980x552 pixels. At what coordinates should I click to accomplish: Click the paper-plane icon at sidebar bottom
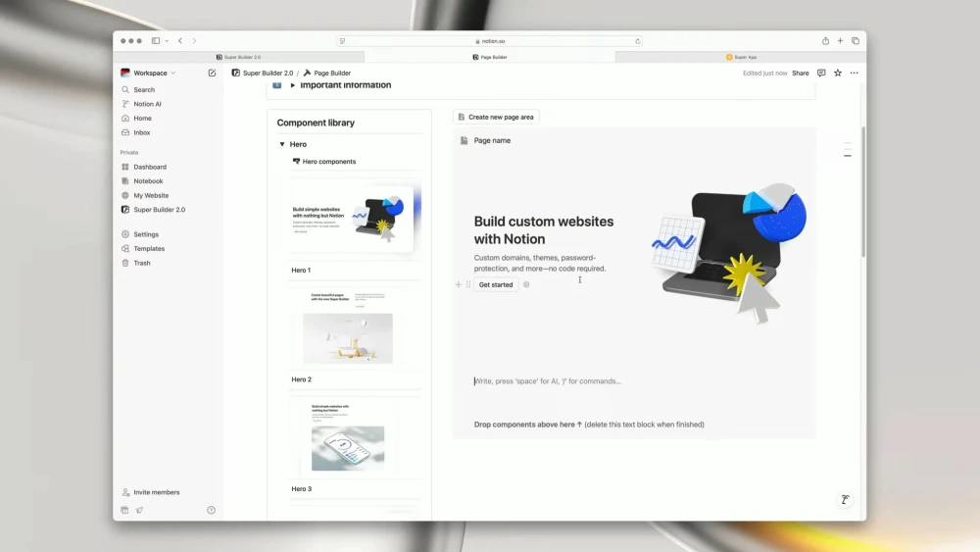(139, 510)
